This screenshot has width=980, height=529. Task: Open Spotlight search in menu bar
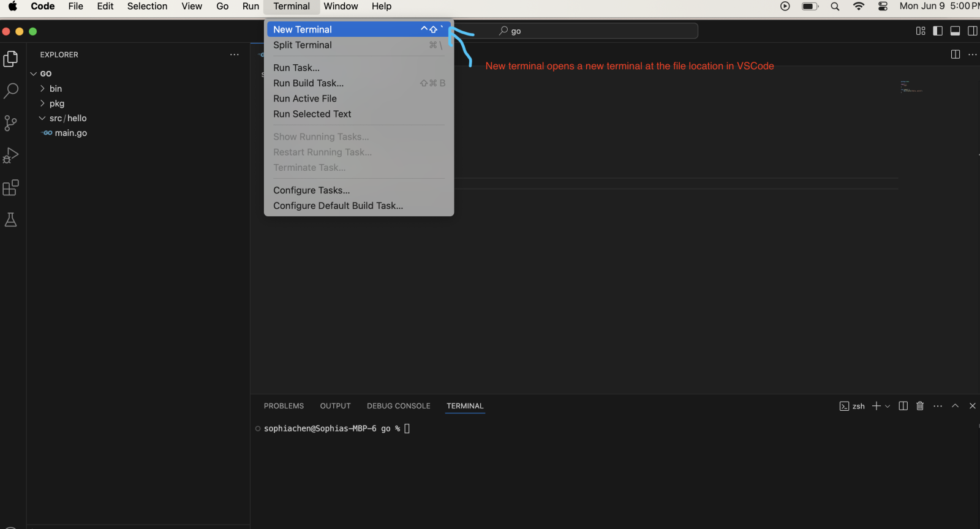[835, 6]
